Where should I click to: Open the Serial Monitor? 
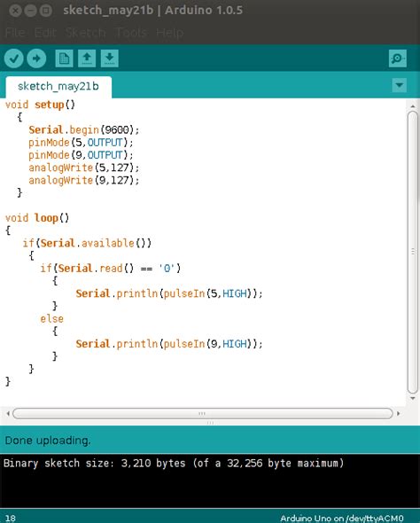(x=397, y=59)
